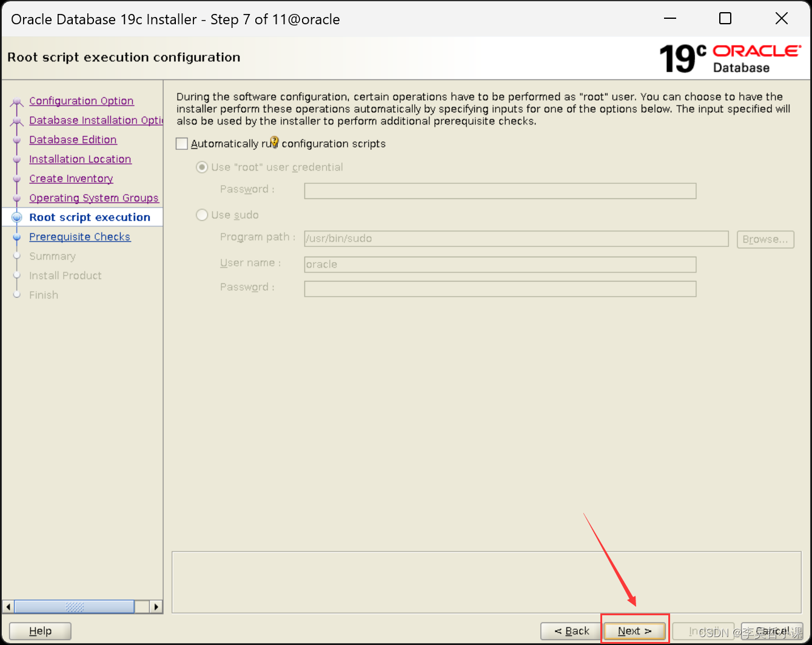Click the Next > button
This screenshot has width=812, height=645.
(635, 631)
